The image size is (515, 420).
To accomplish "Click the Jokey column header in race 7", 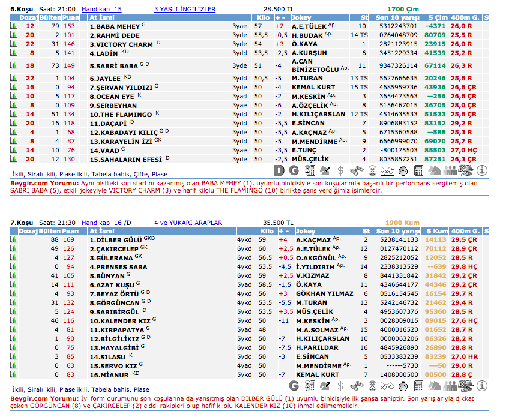I will [306, 232].
